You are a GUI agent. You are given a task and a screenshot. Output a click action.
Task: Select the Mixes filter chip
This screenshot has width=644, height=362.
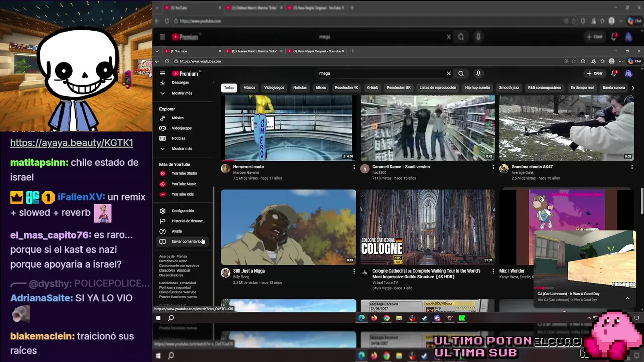click(320, 88)
